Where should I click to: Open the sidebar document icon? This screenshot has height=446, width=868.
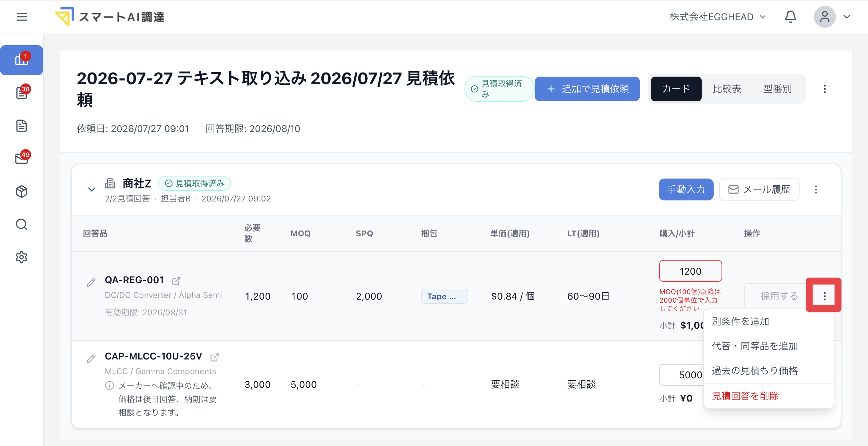[x=22, y=126]
